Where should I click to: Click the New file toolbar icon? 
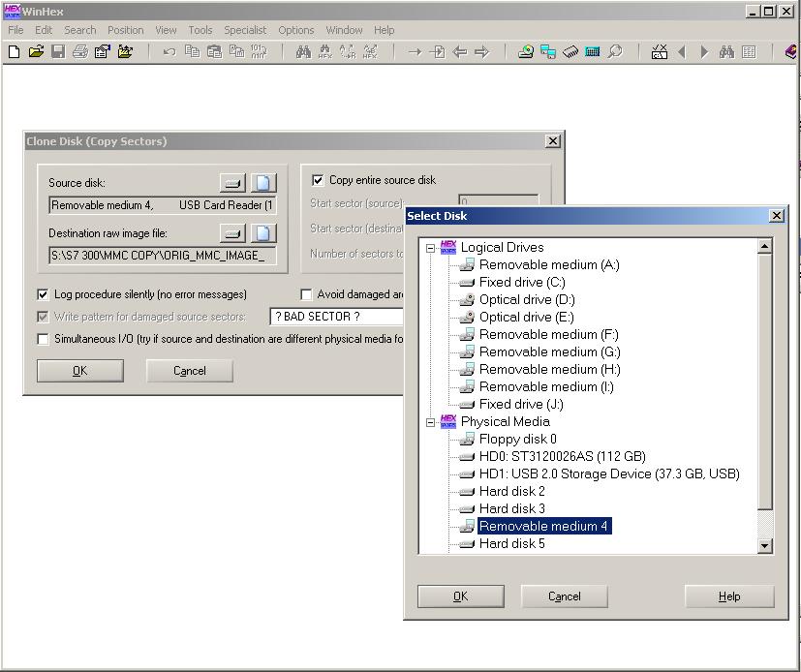tap(14, 51)
